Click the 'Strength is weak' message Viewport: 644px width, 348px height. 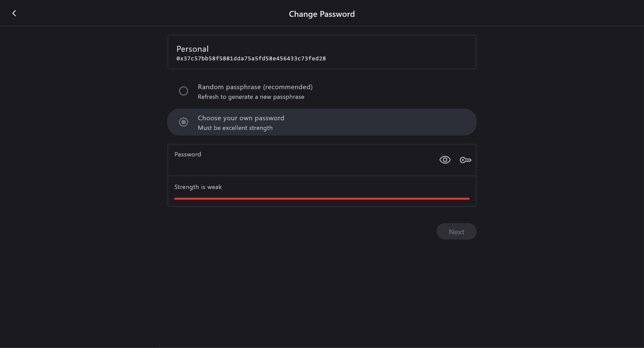click(198, 187)
